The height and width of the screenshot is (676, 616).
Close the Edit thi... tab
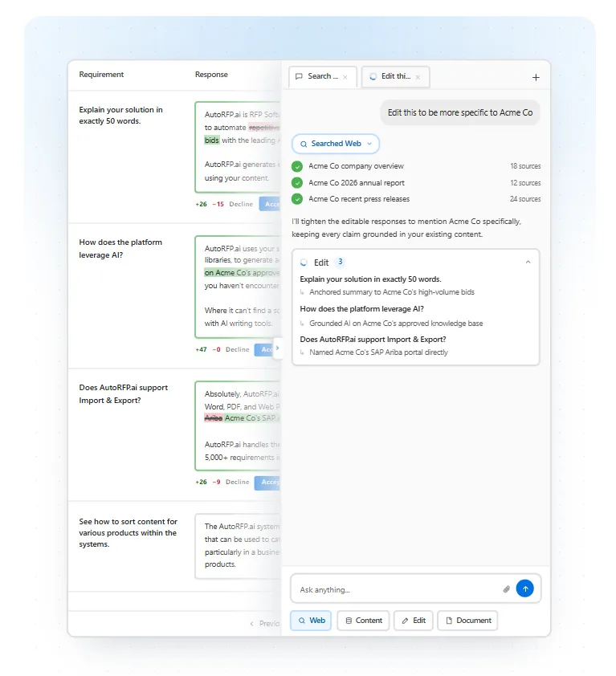pos(418,77)
